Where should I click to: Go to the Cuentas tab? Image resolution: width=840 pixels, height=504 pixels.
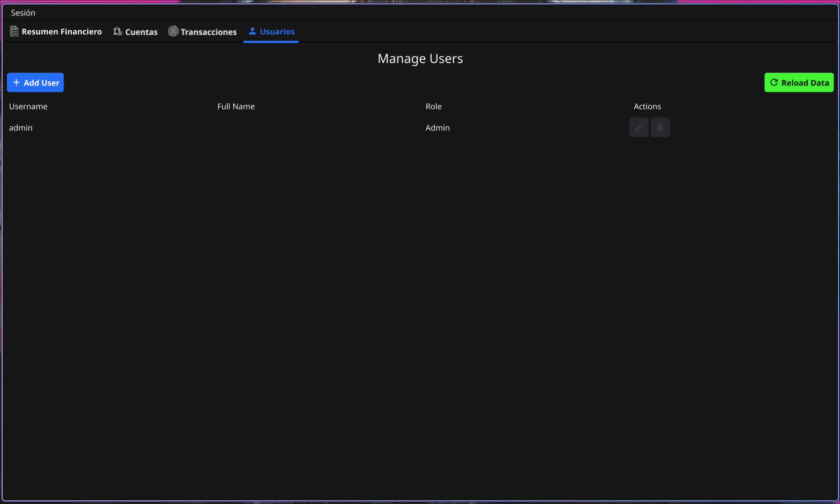(x=141, y=32)
